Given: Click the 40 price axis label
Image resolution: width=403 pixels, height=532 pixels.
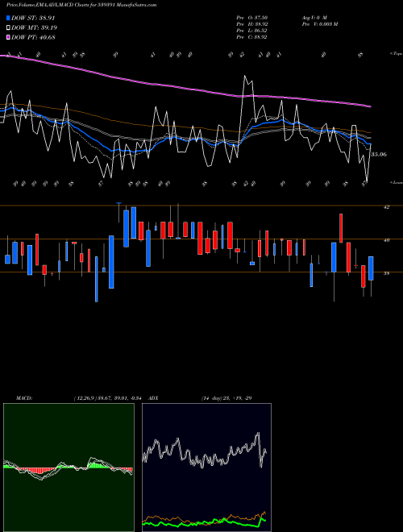Looking at the screenshot, I should [386, 240].
